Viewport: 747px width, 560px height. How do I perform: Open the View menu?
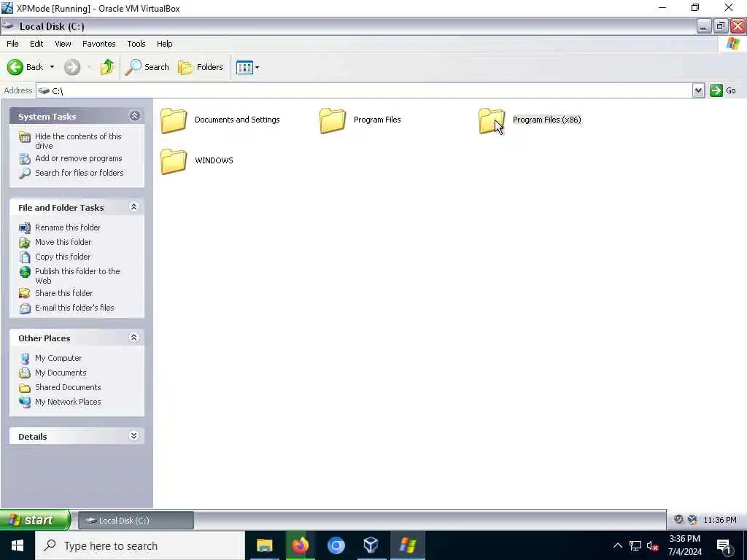pyautogui.click(x=63, y=44)
